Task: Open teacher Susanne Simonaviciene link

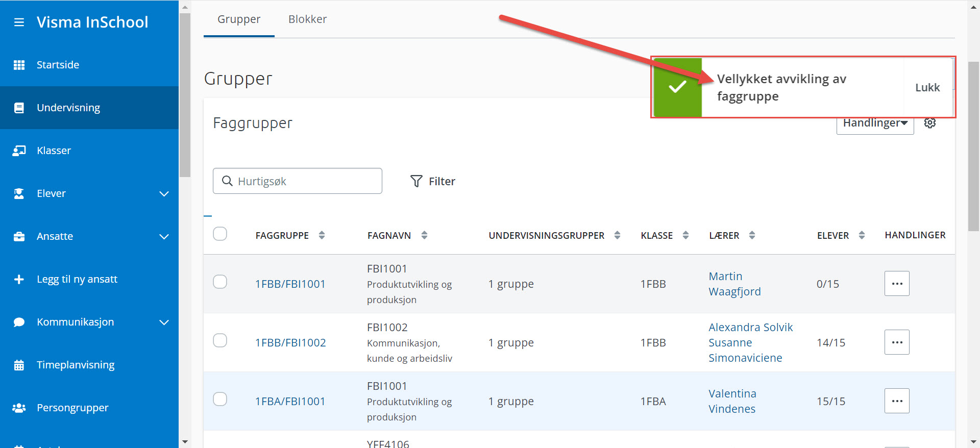Action: click(x=745, y=350)
